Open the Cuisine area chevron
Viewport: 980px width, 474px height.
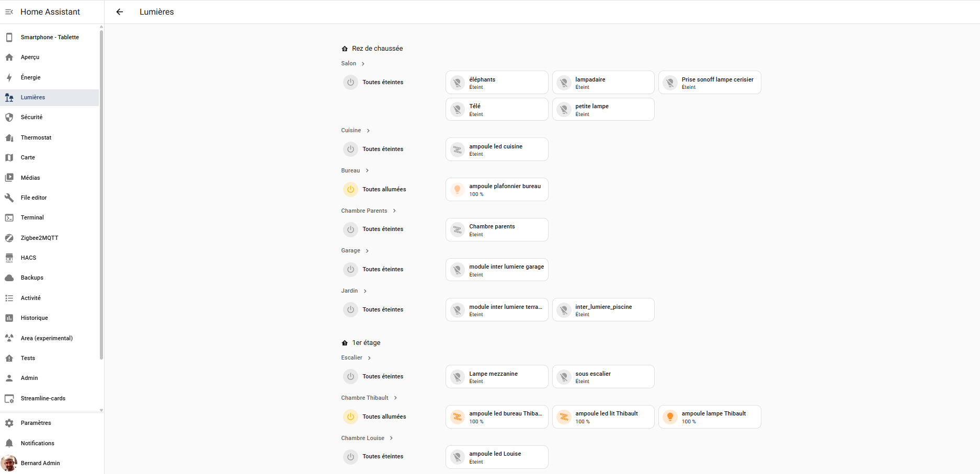(368, 131)
